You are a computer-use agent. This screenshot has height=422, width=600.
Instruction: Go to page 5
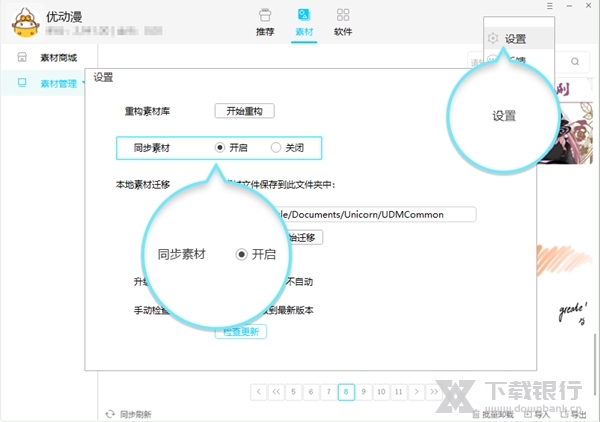[x=293, y=392]
